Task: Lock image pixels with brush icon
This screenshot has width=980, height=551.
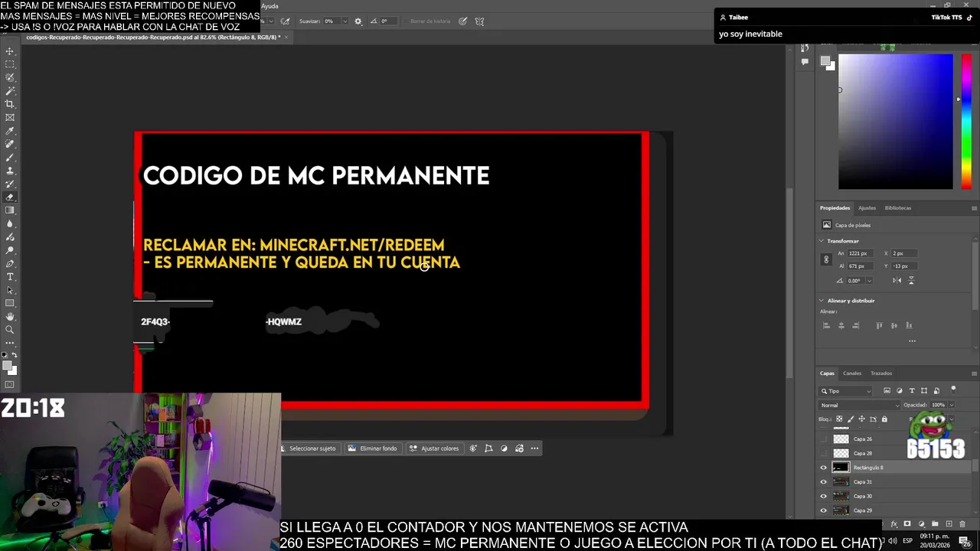Action: 851,419
